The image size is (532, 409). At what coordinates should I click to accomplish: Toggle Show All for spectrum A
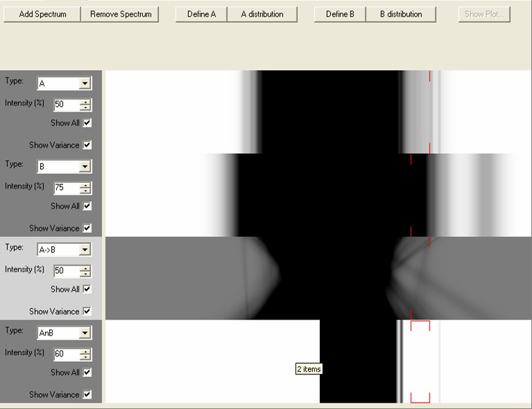[x=87, y=123]
